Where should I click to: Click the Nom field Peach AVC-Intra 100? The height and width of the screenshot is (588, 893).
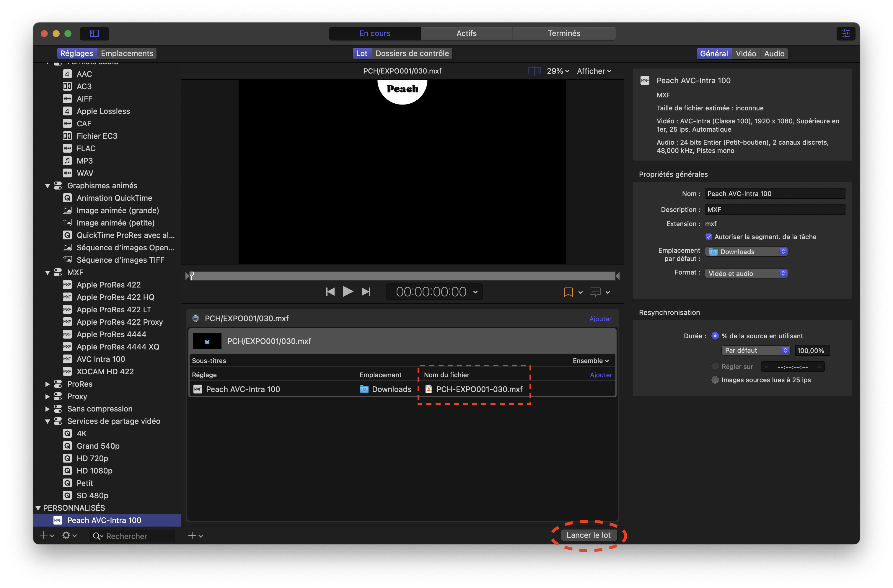775,194
